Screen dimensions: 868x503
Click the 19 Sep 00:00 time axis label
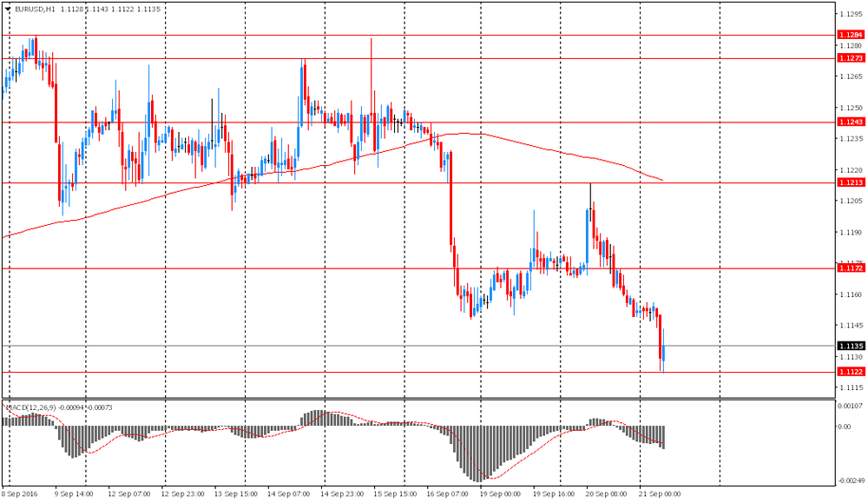pos(501,493)
